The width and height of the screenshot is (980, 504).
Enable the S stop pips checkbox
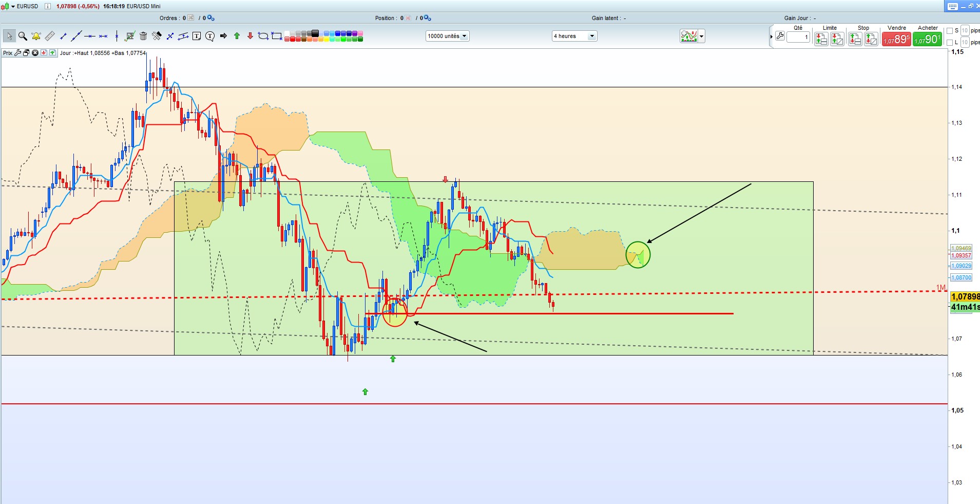pyautogui.click(x=950, y=31)
